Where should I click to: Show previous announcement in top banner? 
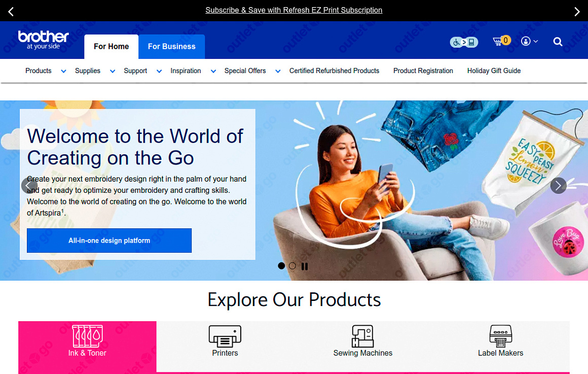tap(11, 12)
